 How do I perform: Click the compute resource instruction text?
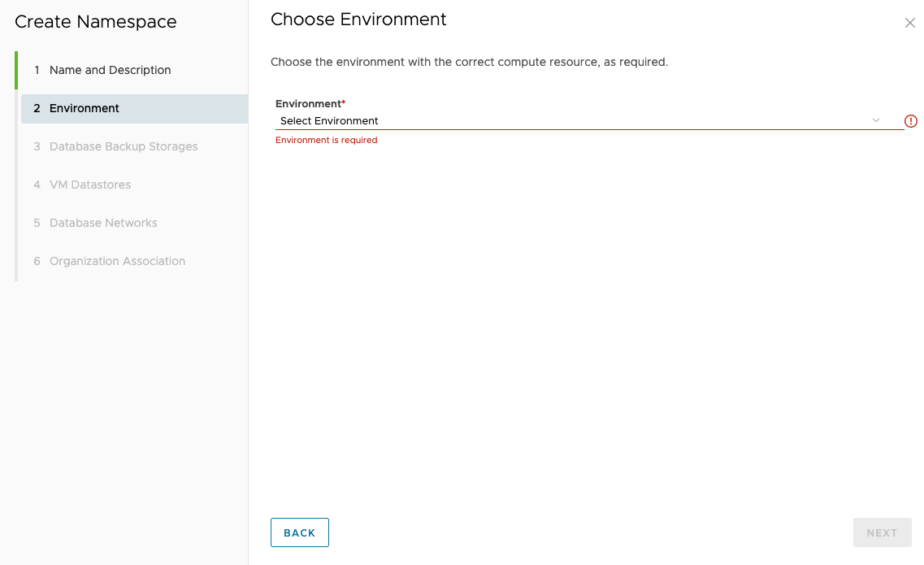(469, 62)
